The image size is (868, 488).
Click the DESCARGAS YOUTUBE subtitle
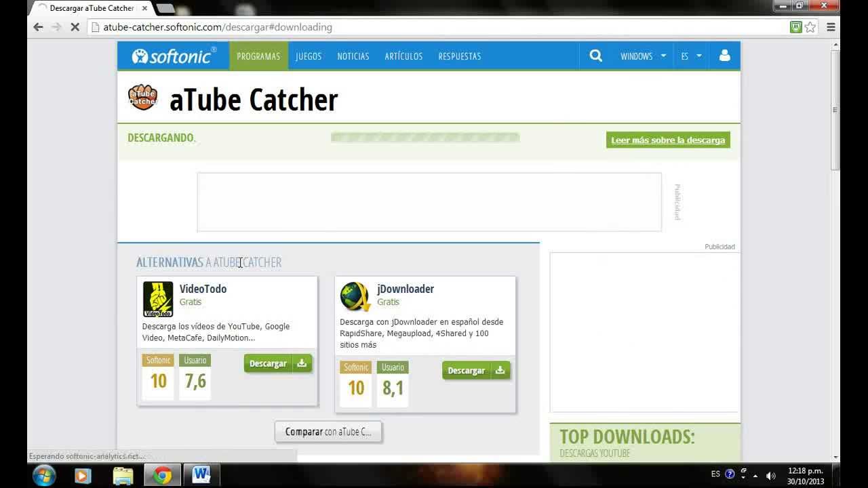595,453
